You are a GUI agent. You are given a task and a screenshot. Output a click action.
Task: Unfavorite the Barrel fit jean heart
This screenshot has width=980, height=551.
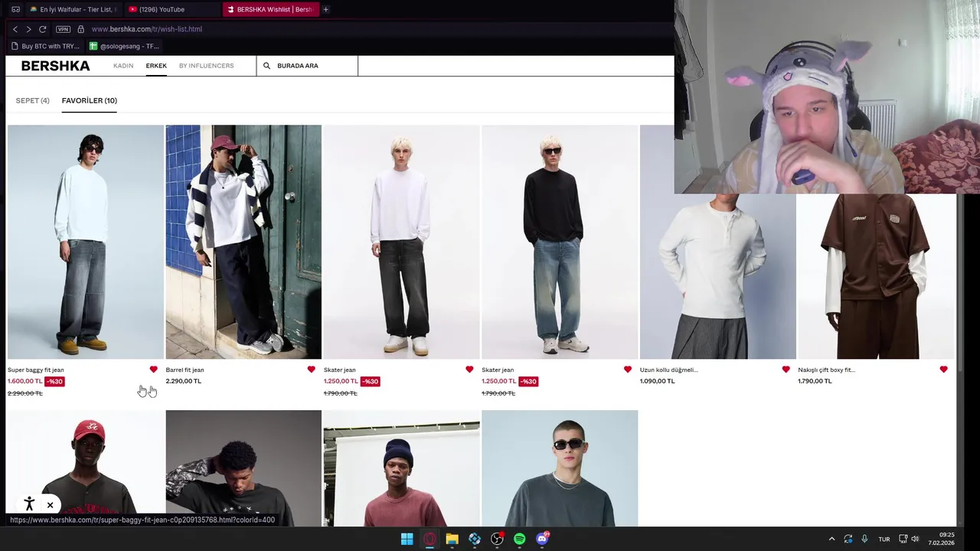pyautogui.click(x=311, y=370)
